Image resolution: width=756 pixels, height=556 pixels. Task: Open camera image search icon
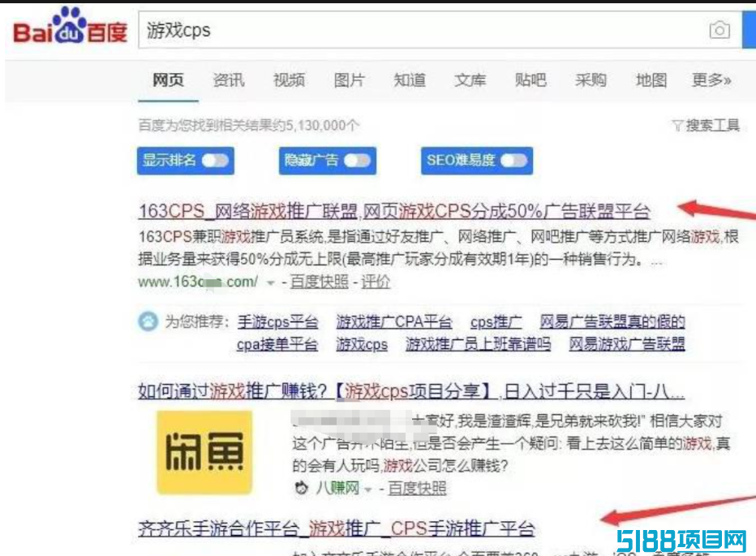pos(719,30)
